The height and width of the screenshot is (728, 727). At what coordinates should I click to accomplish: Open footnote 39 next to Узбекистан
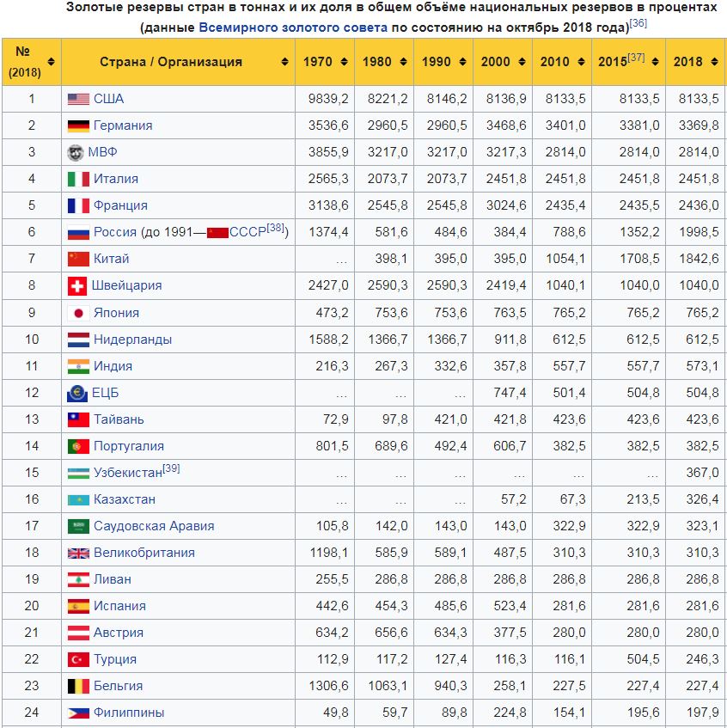point(171,468)
